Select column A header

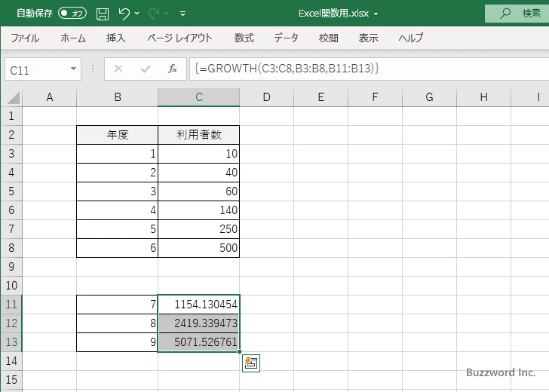49,97
